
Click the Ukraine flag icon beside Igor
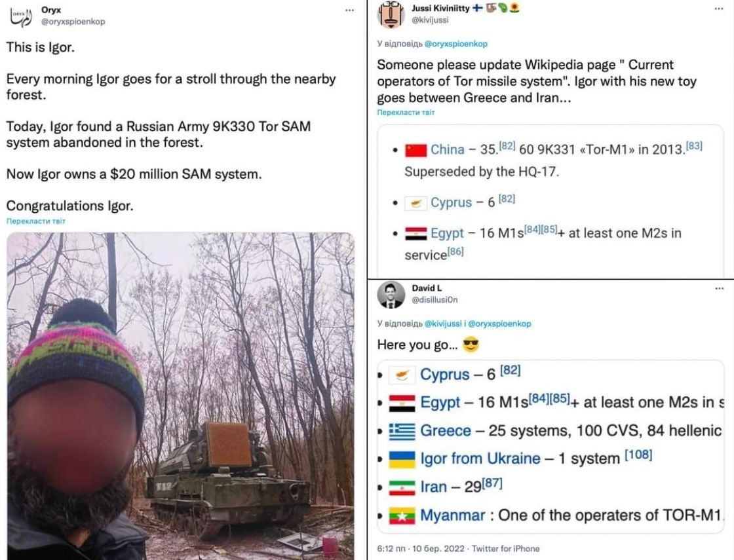(402, 459)
